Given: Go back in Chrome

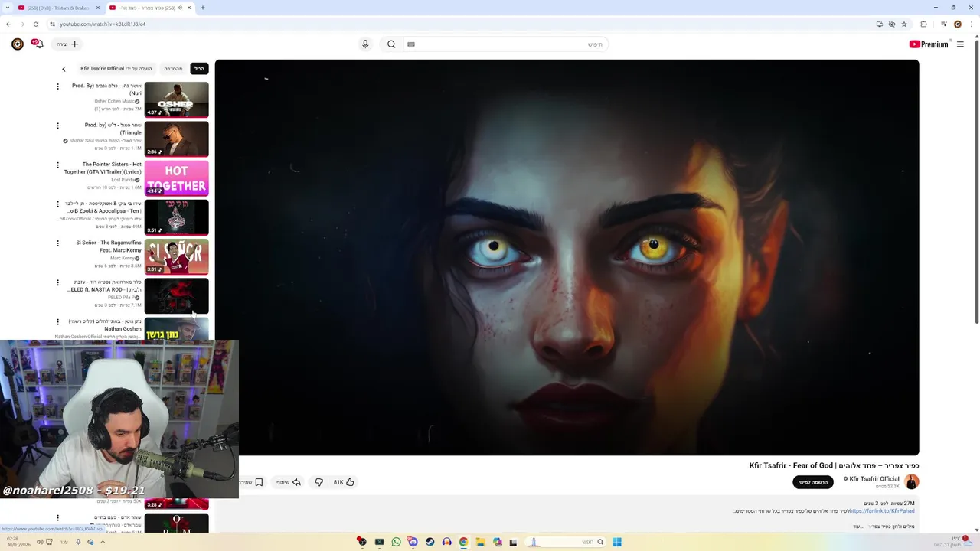Looking at the screenshot, I should point(8,24).
